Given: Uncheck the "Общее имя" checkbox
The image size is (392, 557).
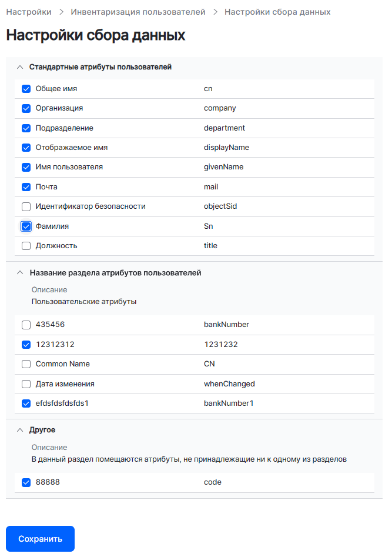Looking at the screenshot, I should pos(26,89).
